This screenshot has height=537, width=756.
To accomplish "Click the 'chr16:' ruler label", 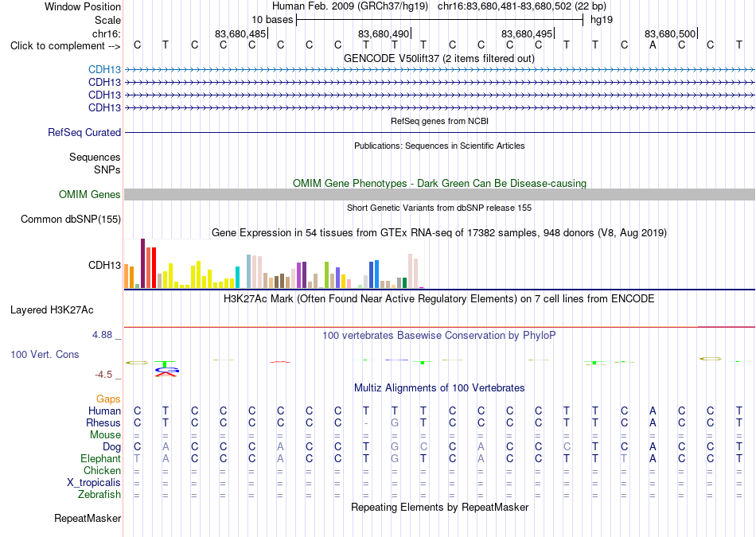I will (x=106, y=33).
